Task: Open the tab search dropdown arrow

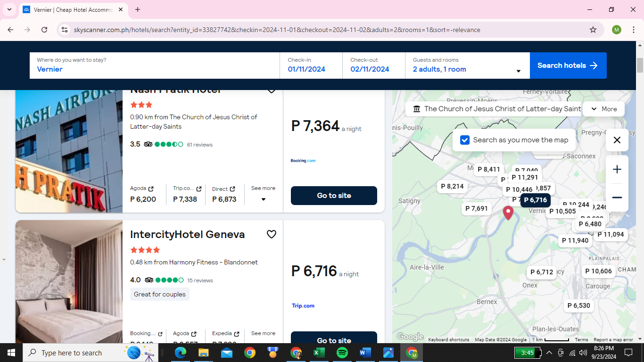Action: (9, 9)
